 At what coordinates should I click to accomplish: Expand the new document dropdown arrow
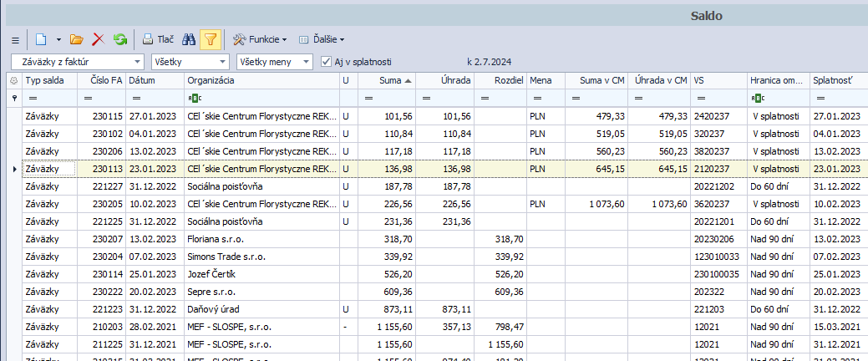click(58, 39)
